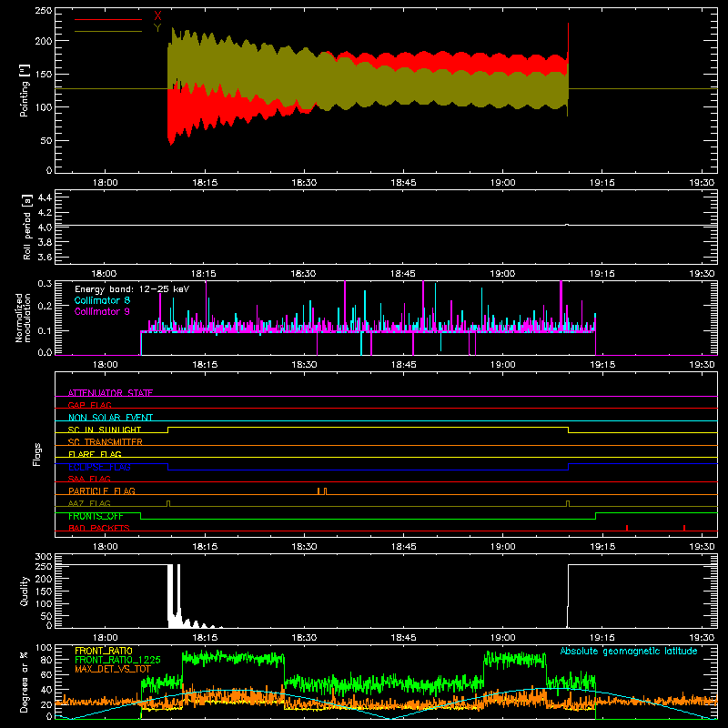Click the last BAD_PACKETS spike before 19:30

(x=684, y=528)
